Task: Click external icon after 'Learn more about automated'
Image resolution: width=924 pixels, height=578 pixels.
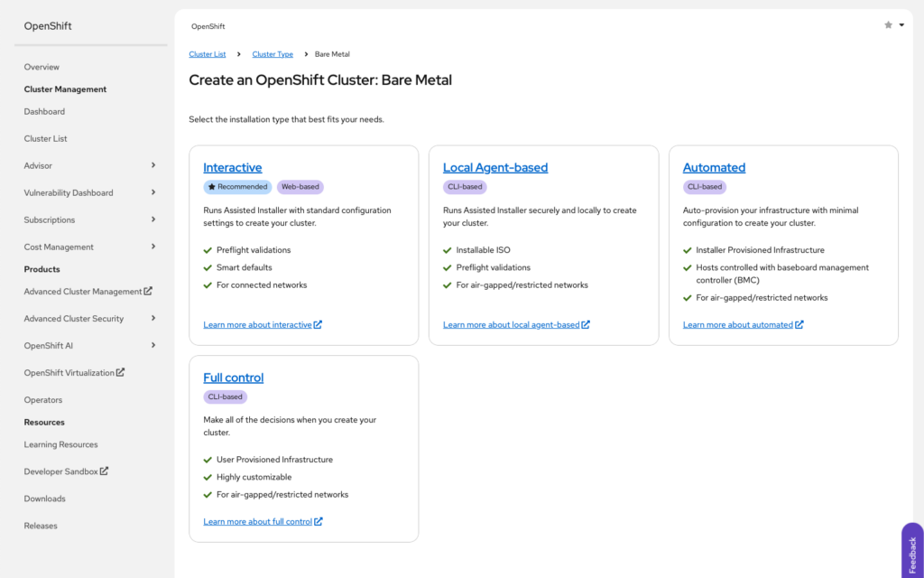Action: (x=799, y=324)
